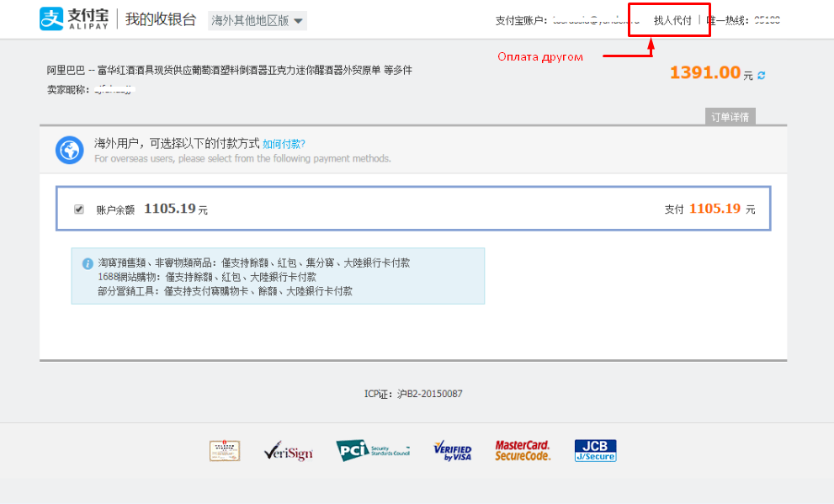Click the MasterCard SecureCode logo

pyautogui.click(x=523, y=450)
